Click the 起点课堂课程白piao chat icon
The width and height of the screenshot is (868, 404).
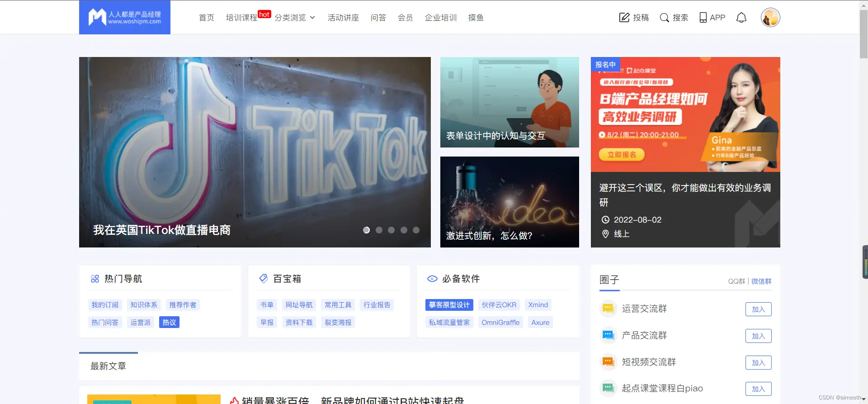(608, 388)
